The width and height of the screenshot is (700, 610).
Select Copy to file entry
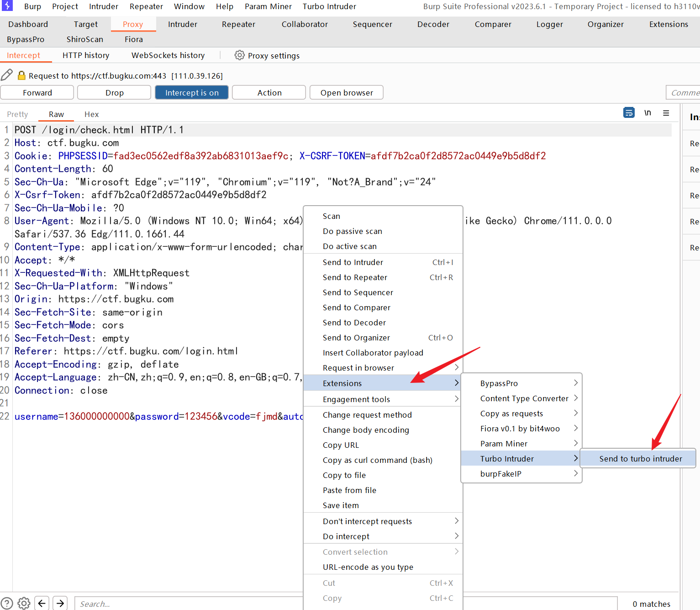[x=383, y=475]
